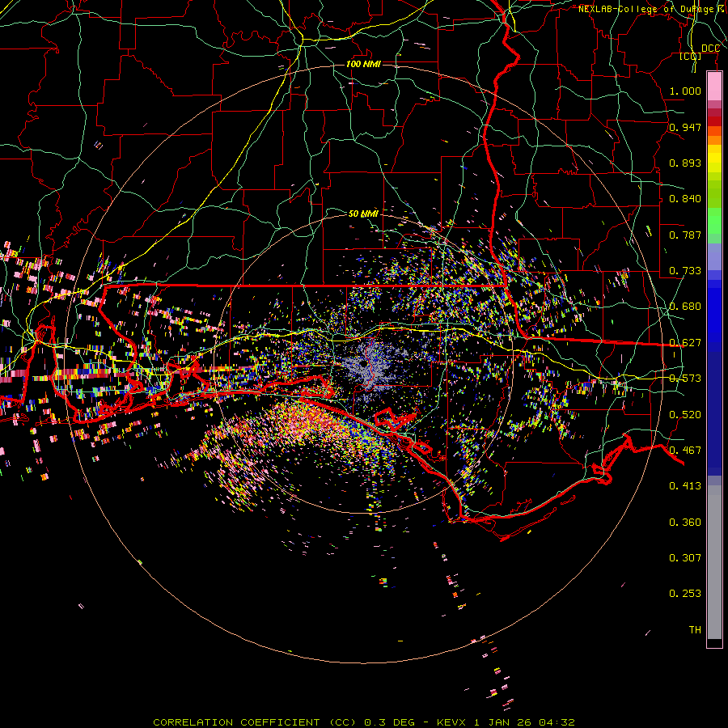This screenshot has height=728, width=728.
Task: Click the NEXLAB-College of DuPage credit text
Action: click(652, 9)
